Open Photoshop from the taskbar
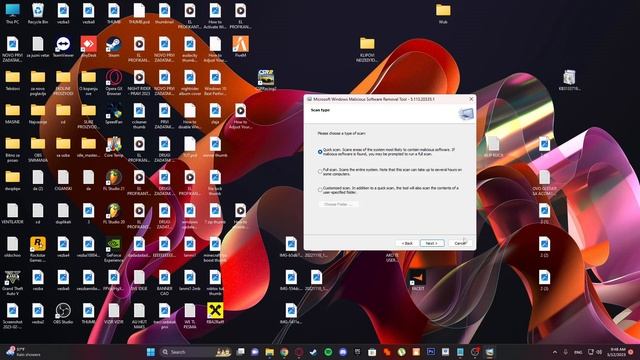The image size is (640, 360). coord(431,352)
